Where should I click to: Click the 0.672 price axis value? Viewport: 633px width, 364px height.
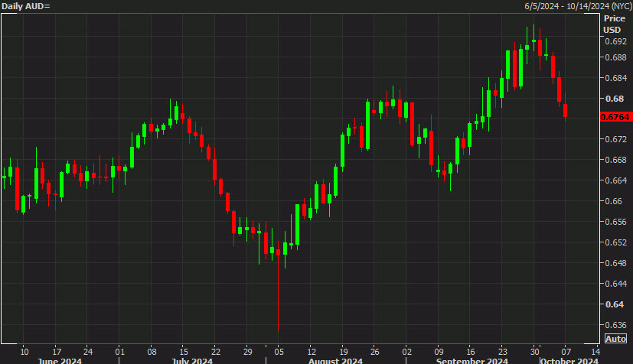[615, 139]
